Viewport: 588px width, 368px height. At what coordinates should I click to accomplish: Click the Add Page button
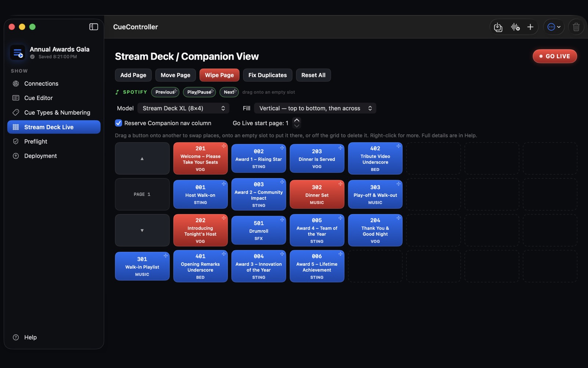pyautogui.click(x=133, y=75)
